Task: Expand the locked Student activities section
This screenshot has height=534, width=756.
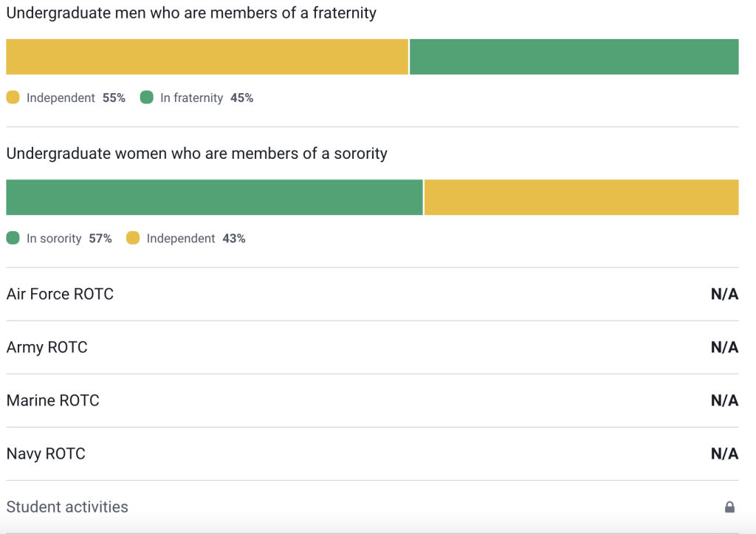Action: tap(67, 507)
